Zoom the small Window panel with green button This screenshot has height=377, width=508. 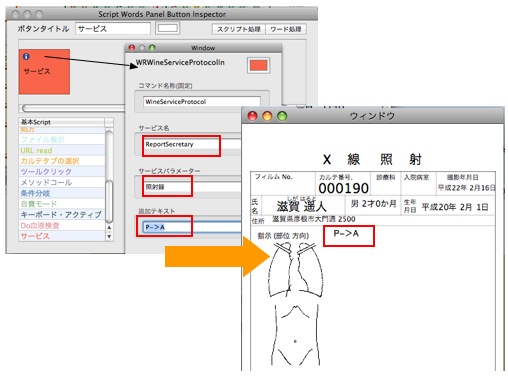(x=152, y=48)
